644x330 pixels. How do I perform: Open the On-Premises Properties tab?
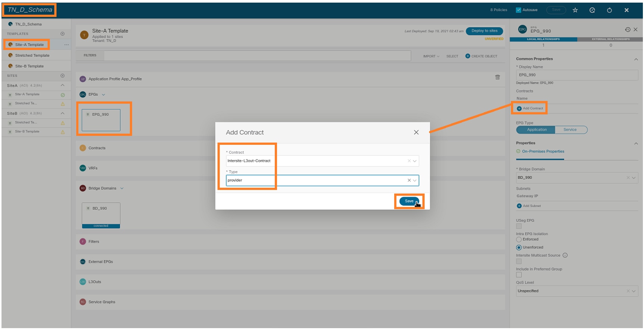pyautogui.click(x=540, y=152)
